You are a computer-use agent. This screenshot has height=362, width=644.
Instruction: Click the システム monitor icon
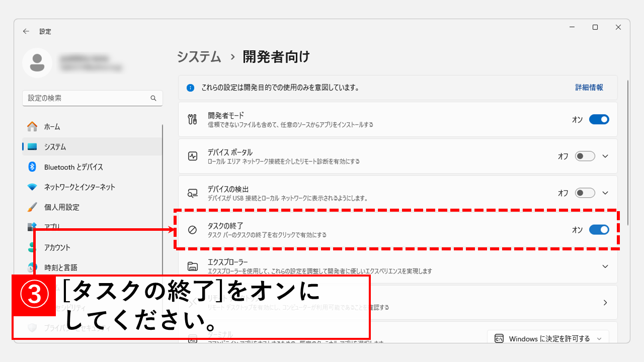click(x=32, y=147)
